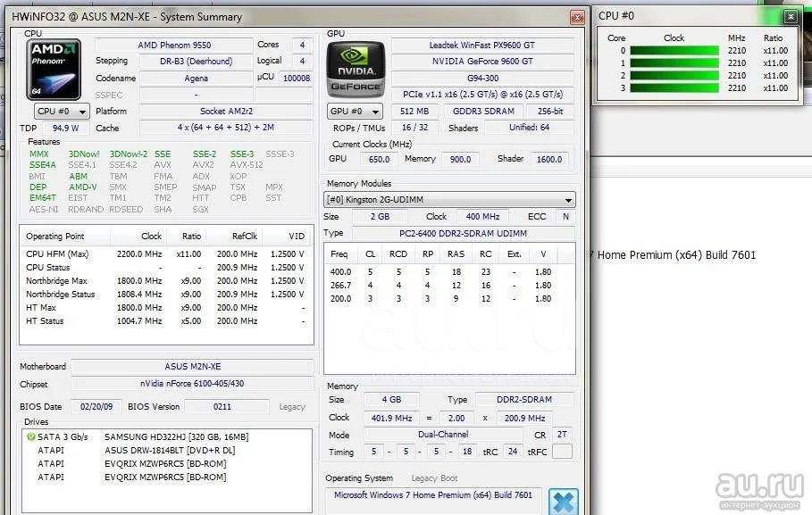This screenshot has height=515, width=812.
Task: Click the PC2-6400 DDR2-SDRAM UDIMM type field
Action: click(x=463, y=234)
